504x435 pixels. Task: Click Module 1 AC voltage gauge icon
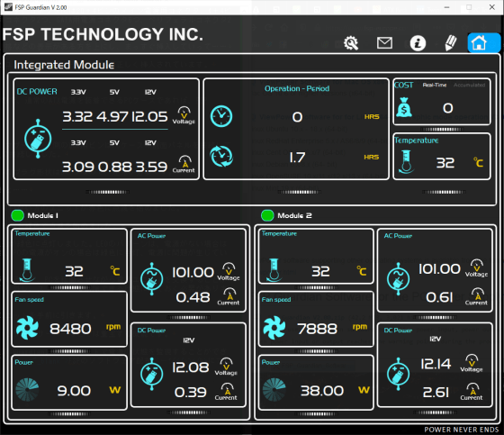click(229, 272)
